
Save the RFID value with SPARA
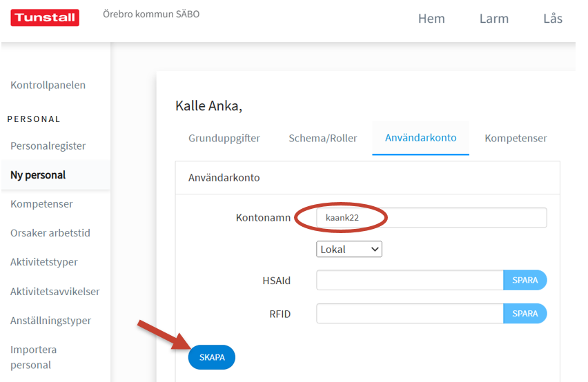pyautogui.click(x=525, y=314)
